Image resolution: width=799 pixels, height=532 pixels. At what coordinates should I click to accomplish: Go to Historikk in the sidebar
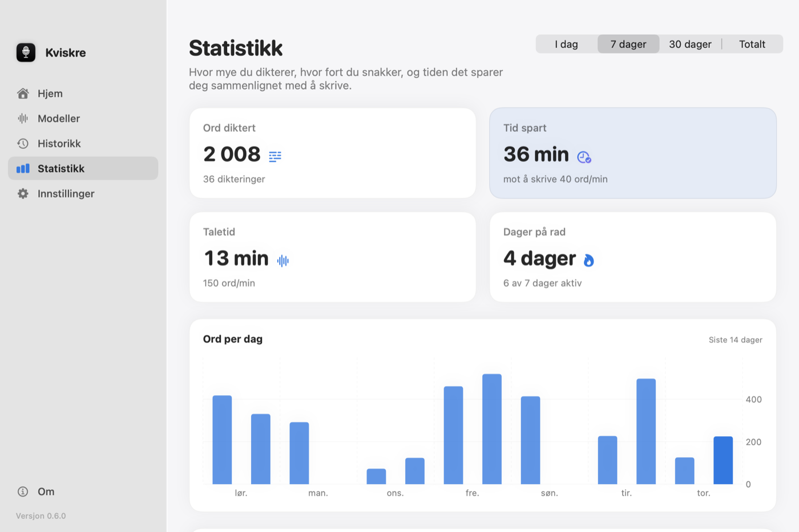point(83,144)
